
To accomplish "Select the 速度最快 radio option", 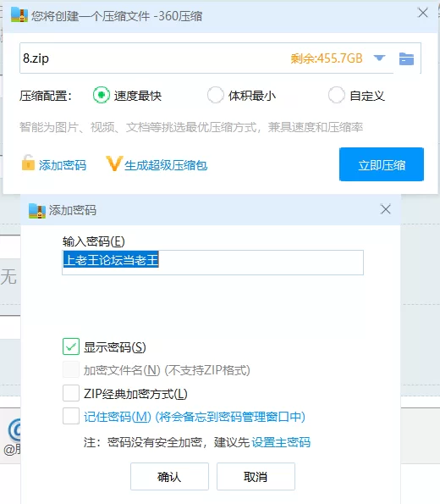I will point(102,95).
